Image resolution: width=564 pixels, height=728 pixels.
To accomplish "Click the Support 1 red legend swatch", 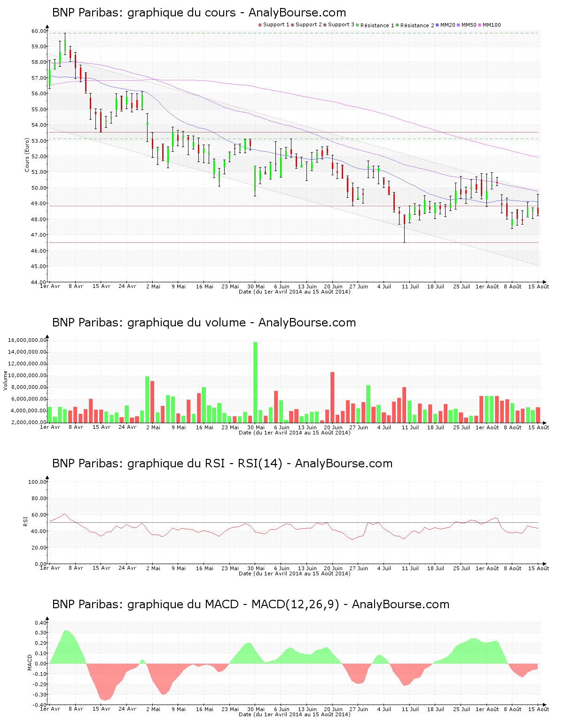I will tap(260, 25).
